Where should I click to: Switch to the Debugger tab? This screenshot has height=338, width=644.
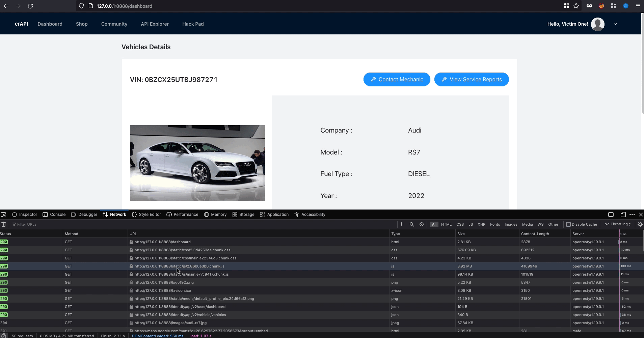click(84, 215)
